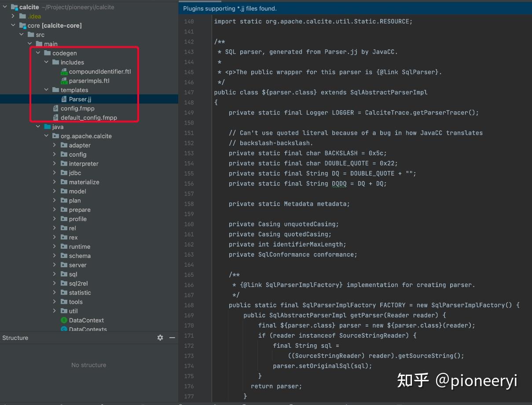Collapse the main folder chevron

[x=29, y=44]
